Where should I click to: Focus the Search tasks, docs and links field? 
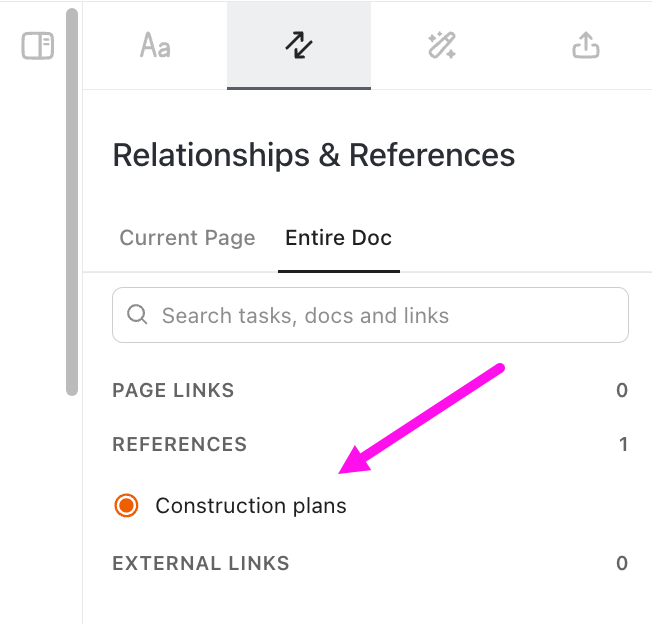[x=380, y=316]
